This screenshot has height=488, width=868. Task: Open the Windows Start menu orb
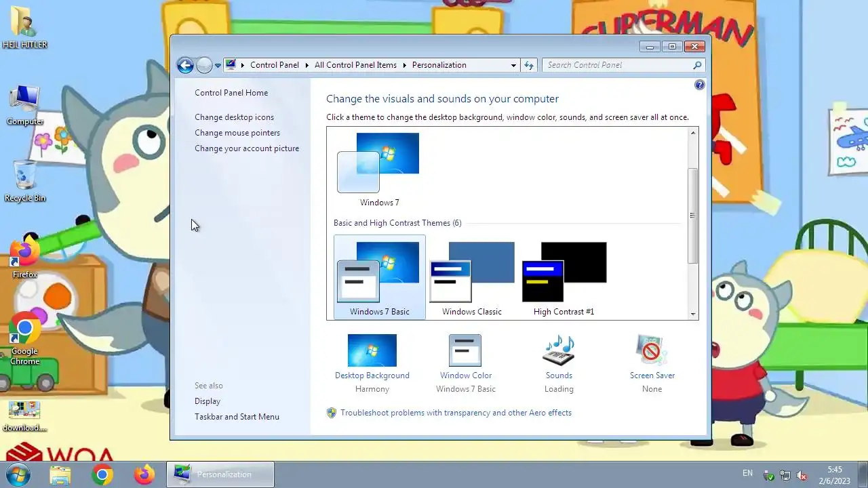click(18, 474)
